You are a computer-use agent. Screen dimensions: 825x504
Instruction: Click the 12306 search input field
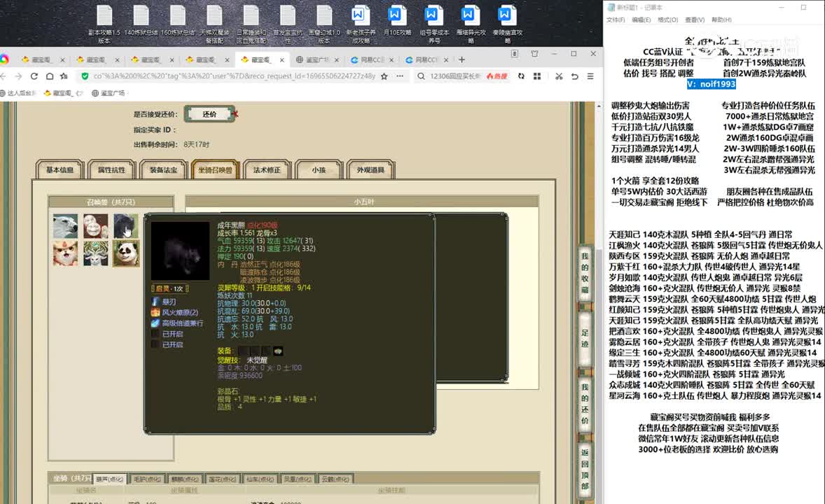point(455,76)
